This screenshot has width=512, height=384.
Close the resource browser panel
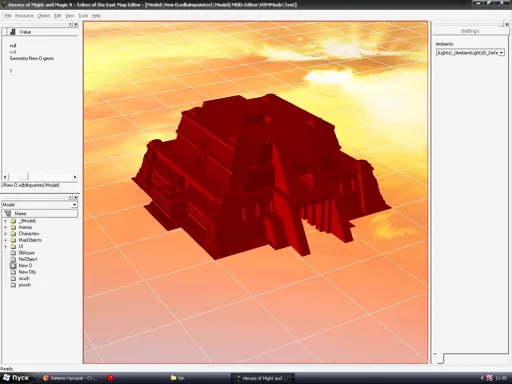click(76, 197)
